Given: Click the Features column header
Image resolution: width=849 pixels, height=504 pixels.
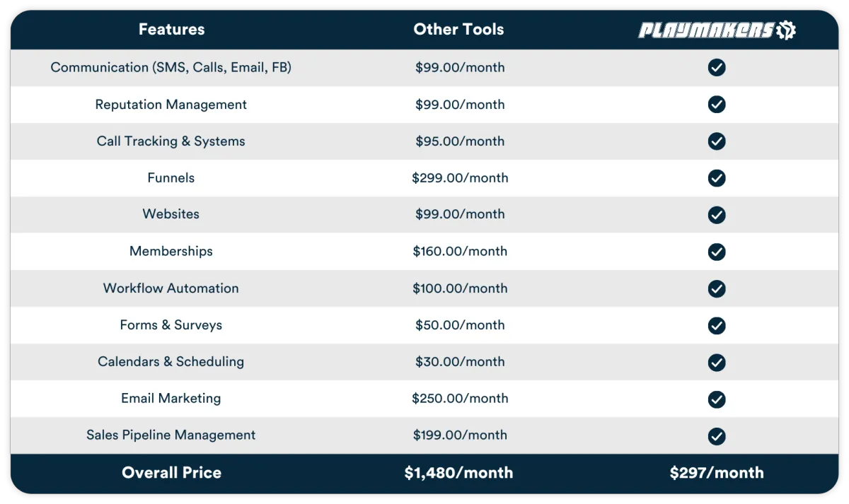Looking at the screenshot, I should click(x=171, y=30).
